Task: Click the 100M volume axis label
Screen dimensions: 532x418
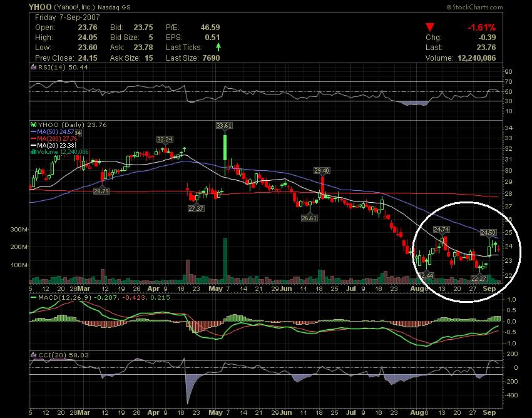Action: coord(19,265)
